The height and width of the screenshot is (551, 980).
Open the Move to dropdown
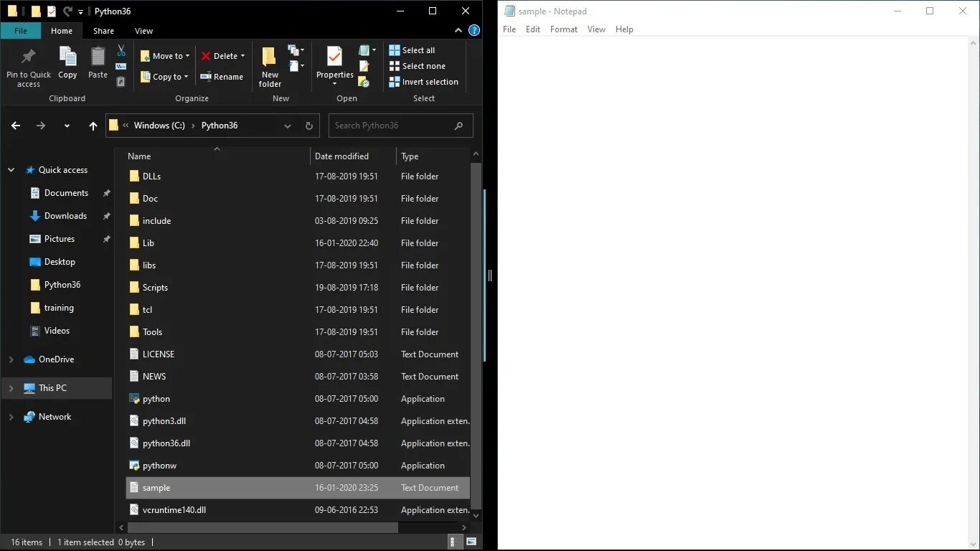(x=165, y=56)
